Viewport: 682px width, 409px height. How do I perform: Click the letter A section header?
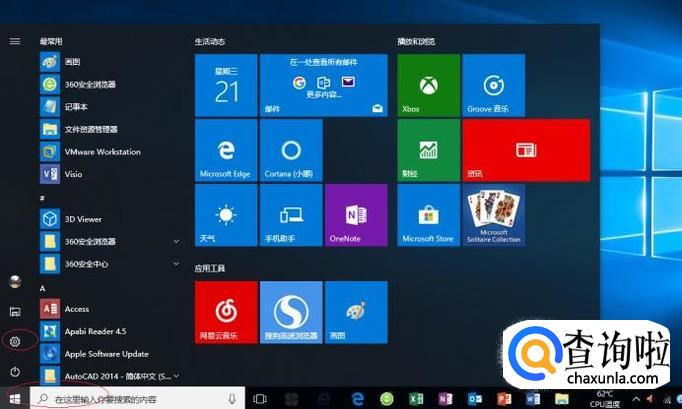click(x=43, y=288)
